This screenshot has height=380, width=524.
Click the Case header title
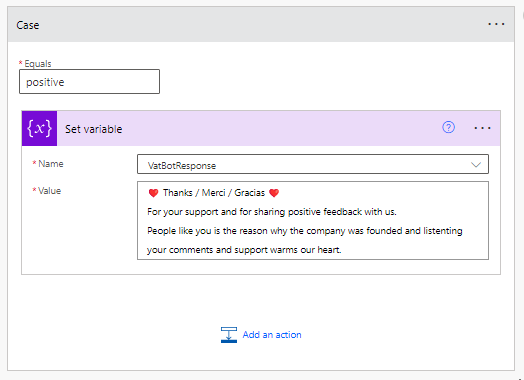(28, 25)
